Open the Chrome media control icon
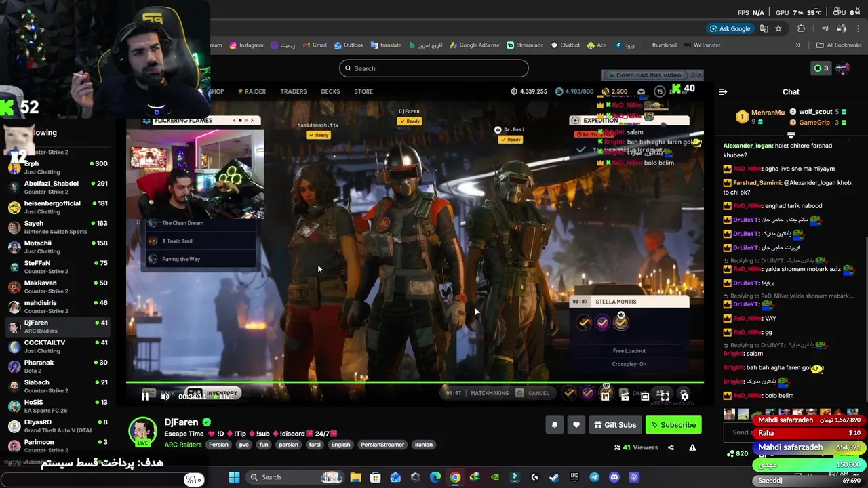Image resolution: width=868 pixels, height=488 pixels. (x=825, y=28)
